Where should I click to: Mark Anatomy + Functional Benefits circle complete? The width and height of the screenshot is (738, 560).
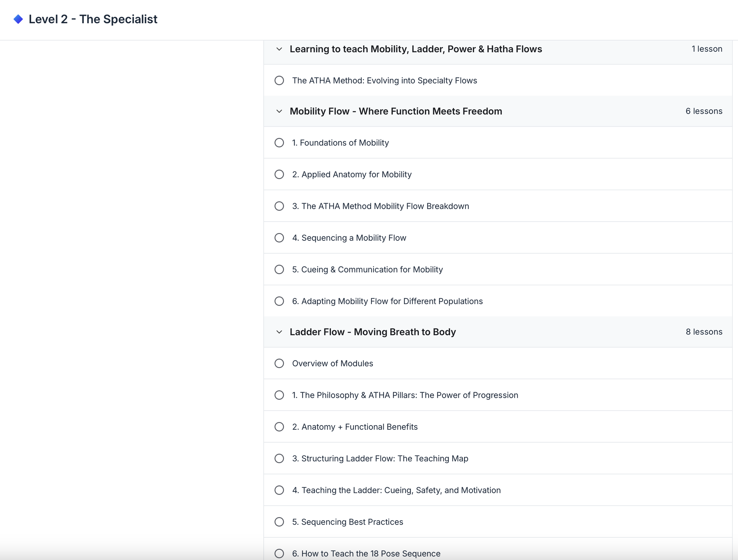[x=279, y=427]
